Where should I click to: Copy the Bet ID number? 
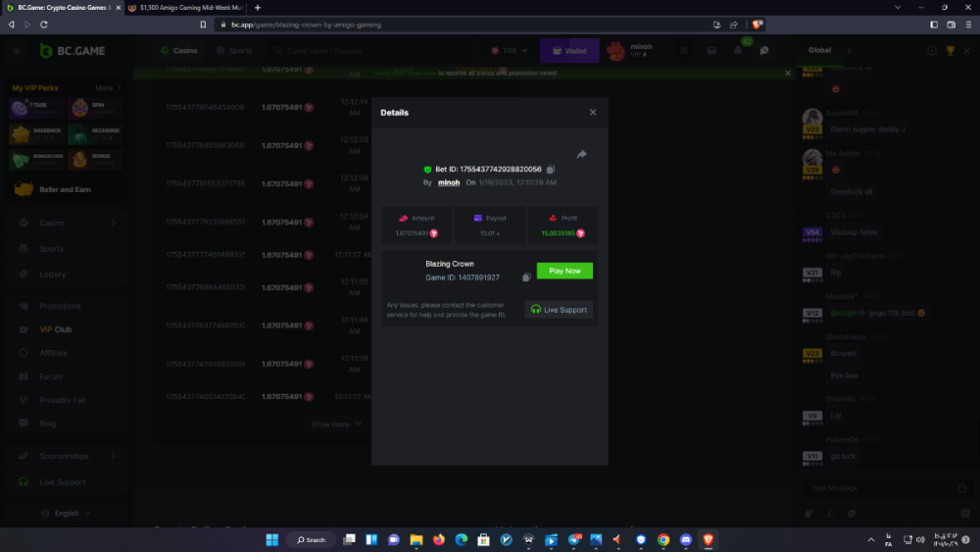pyautogui.click(x=551, y=170)
